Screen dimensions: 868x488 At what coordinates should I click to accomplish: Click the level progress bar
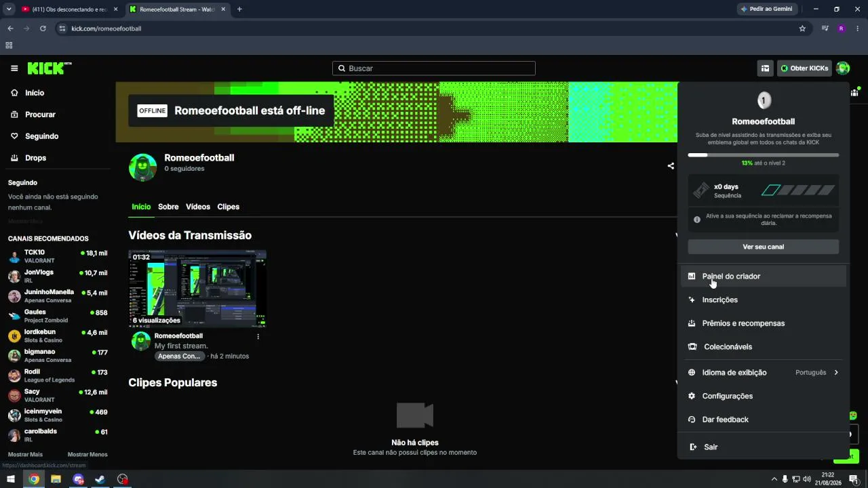[764, 155]
